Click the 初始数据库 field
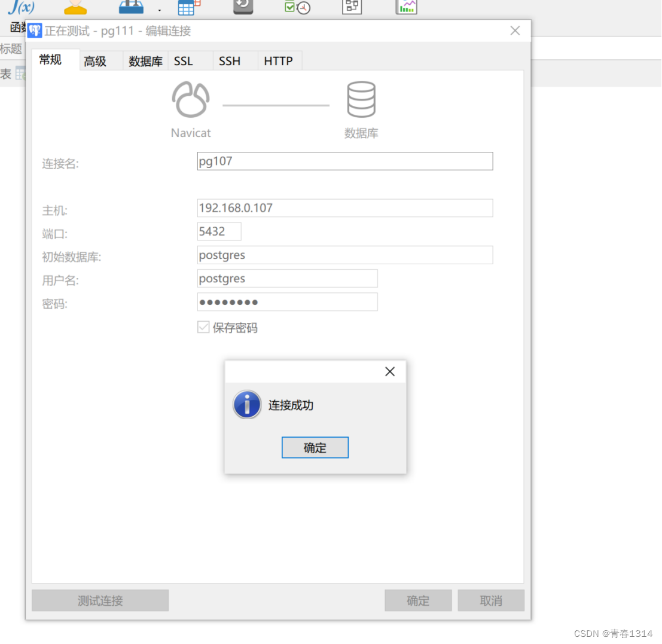This screenshot has height=644, width=662. tap(345, 255)
